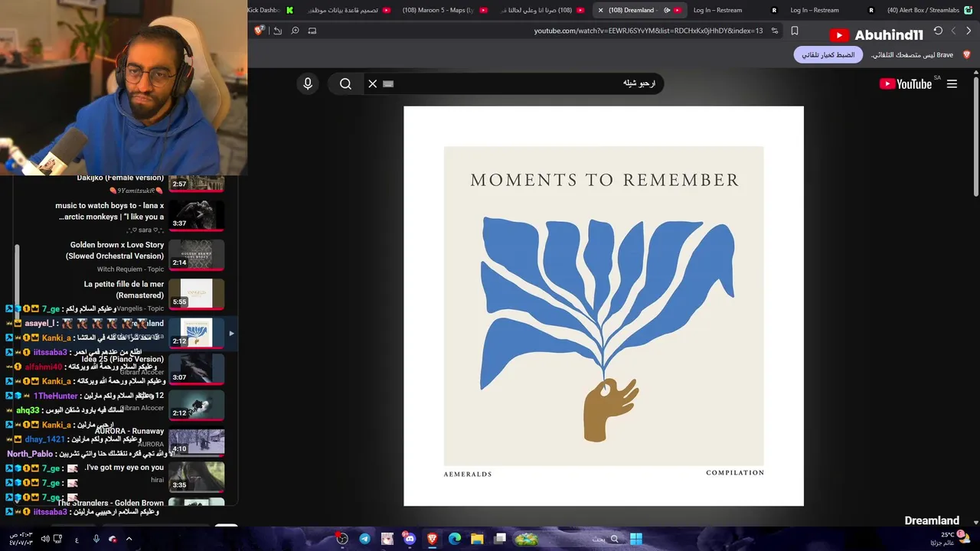
Task: Click the system tray network icon
Action: [x=58, y=539]
